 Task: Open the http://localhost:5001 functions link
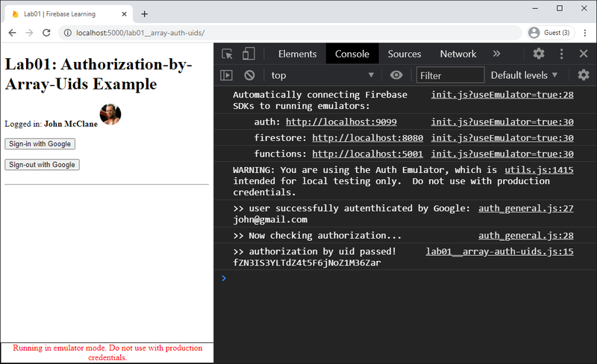[368, 154]
